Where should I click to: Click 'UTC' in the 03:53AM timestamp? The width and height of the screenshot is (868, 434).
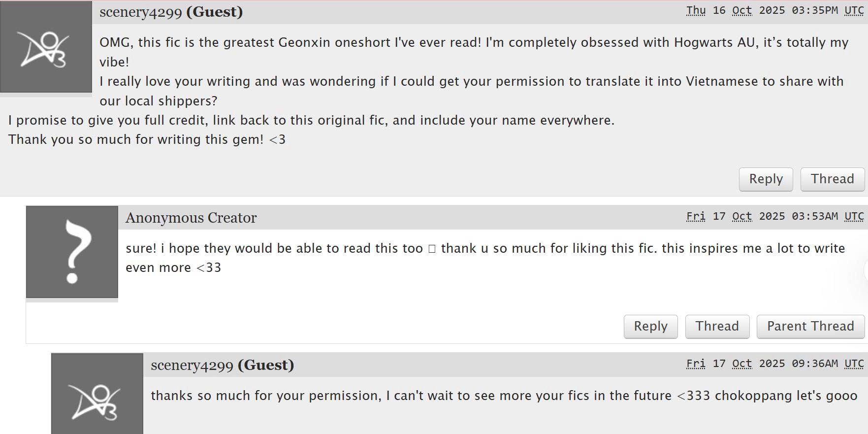(x=854, y=216)
